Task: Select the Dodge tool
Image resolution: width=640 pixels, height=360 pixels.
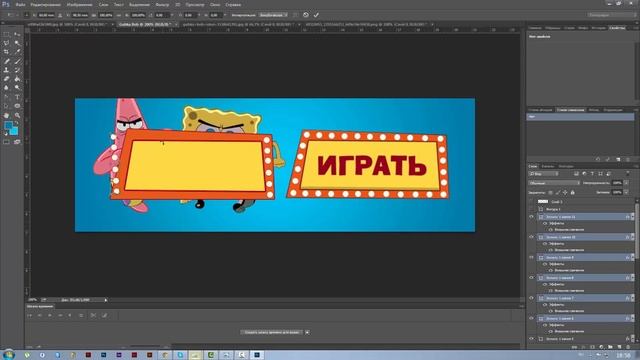Action: tap(17, 88)
